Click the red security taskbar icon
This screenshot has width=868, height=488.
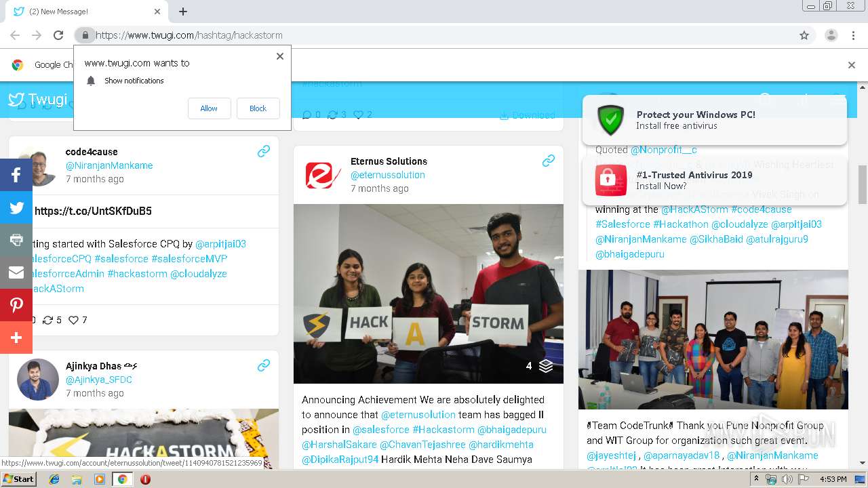point(145,479)
